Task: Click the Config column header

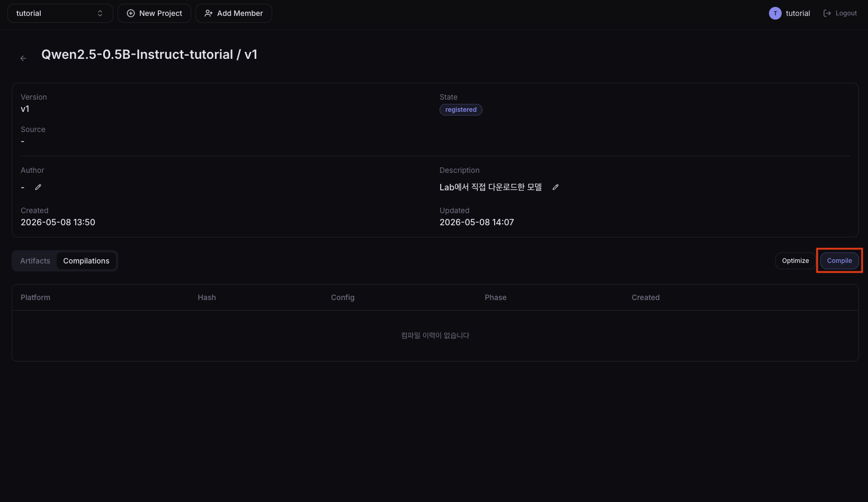Action: 343,297
